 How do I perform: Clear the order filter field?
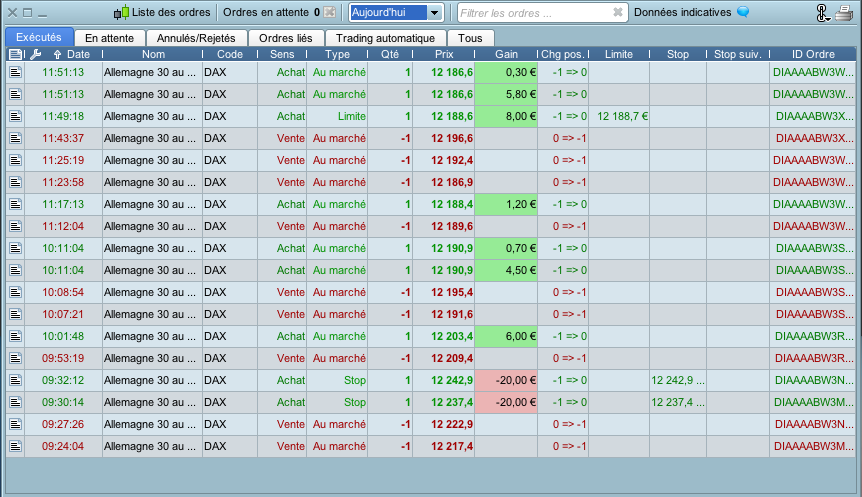pos(617,13)
